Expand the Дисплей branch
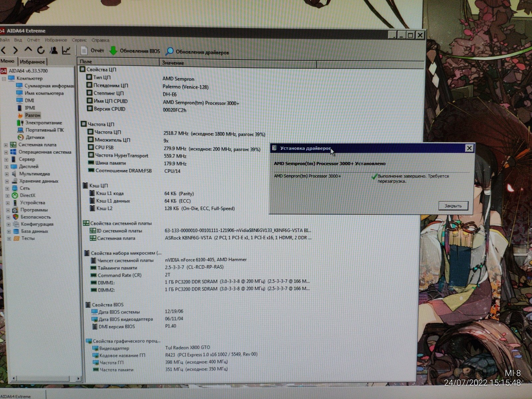Image resolution: width=532 pixels, height=399 pixels. 6,167
